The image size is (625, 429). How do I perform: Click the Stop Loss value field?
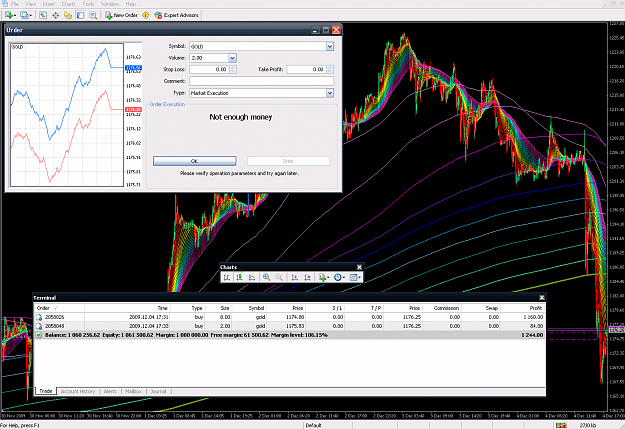[x=210, y=69]
